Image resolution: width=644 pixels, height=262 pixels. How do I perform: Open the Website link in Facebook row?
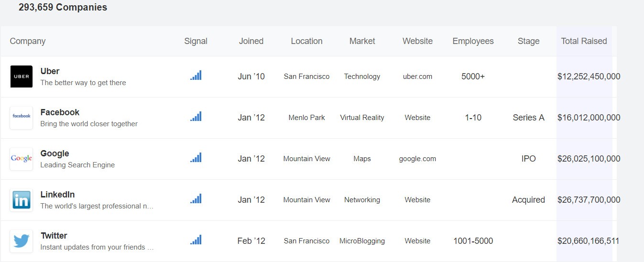point(418,118)
